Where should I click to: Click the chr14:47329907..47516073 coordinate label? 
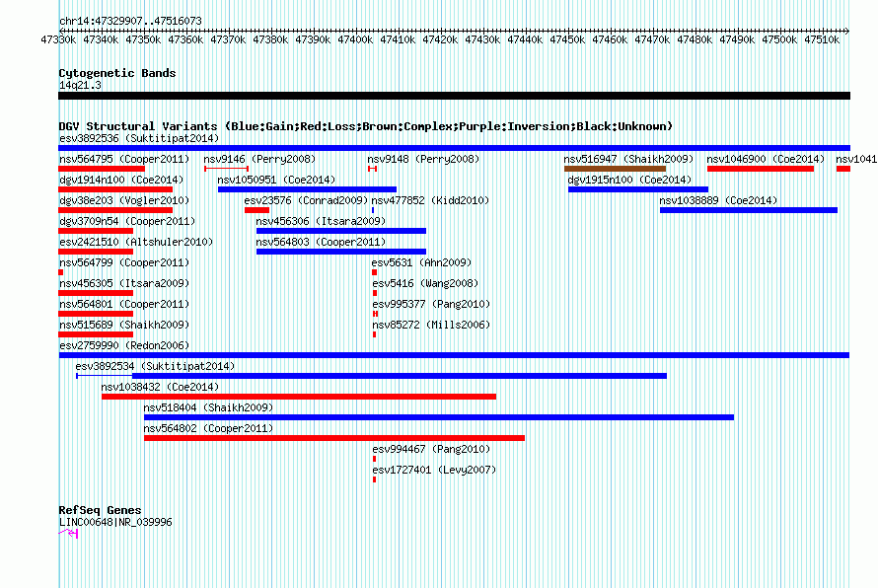tap(130, 21)
